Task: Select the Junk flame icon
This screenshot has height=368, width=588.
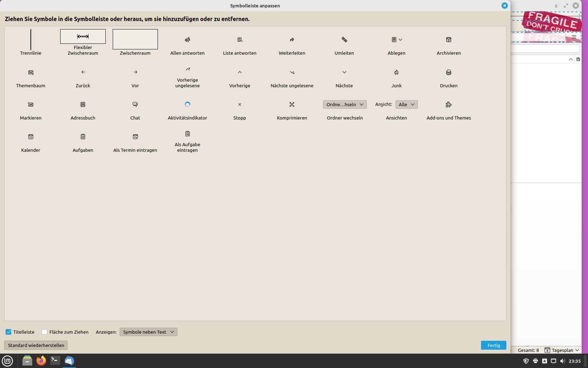Action: (396, 72)
